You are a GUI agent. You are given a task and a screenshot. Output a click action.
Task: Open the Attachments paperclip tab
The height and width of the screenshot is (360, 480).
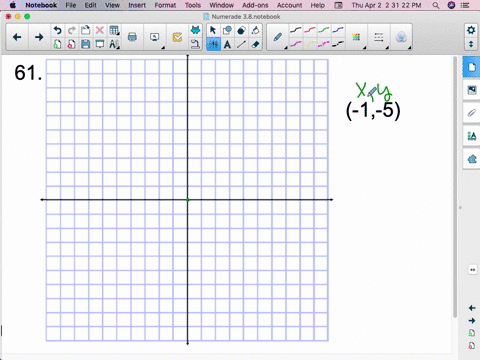pos(471,113)
